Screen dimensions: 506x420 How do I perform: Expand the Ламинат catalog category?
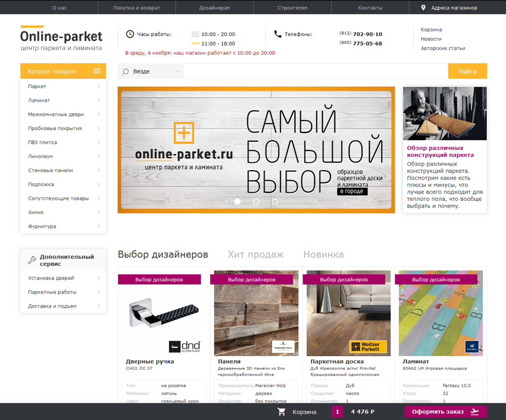(x=63, y=101)
